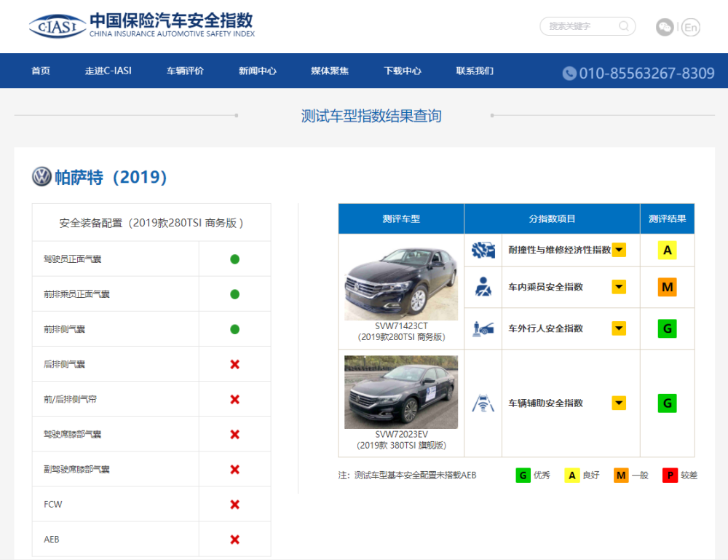Click the SVW71423CT model caption
The height and width of the screenshot is (560, 728).
[401, 331]
